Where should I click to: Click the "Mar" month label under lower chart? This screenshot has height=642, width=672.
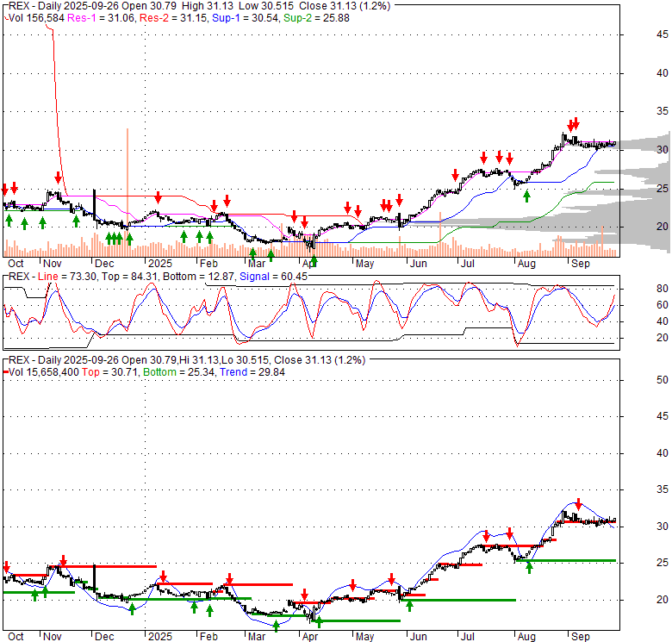coord(257,637)
